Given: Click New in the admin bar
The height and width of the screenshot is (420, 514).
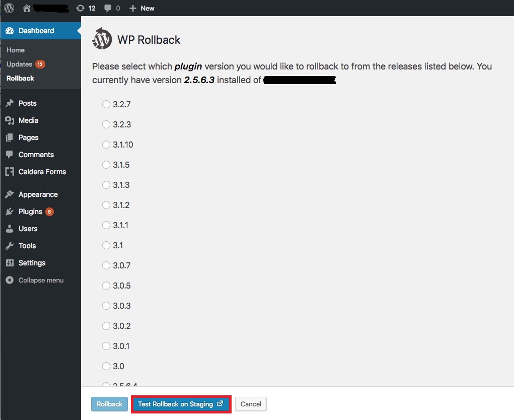Looking at the screenshot, I should (x=148, y=8).
